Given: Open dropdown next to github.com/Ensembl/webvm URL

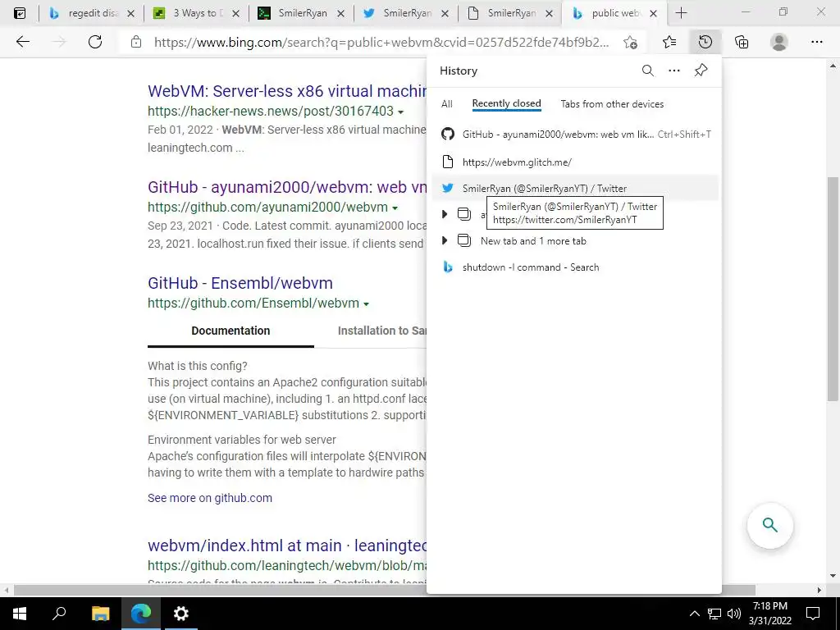Looking at the screenshot, I should (366, 304).
